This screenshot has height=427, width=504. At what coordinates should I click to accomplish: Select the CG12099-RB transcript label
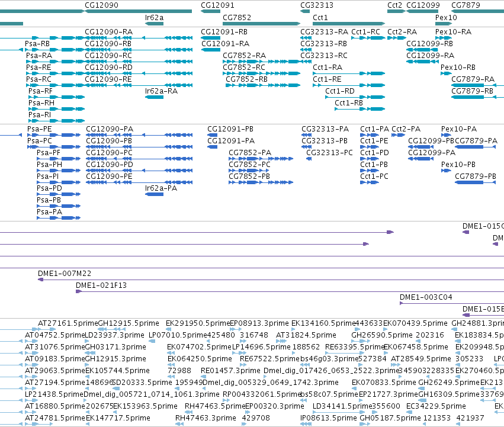click(x=429, y=43)
